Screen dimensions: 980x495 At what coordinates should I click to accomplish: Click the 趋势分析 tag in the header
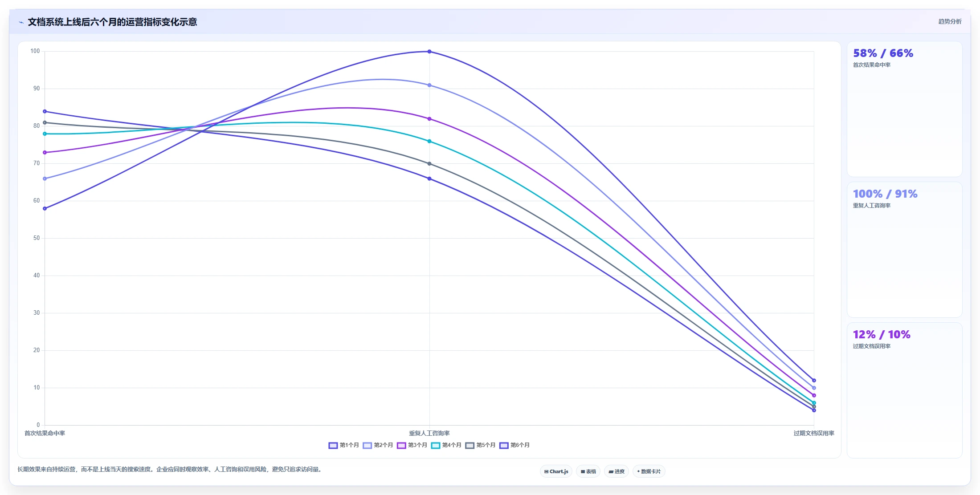(950, 21)
